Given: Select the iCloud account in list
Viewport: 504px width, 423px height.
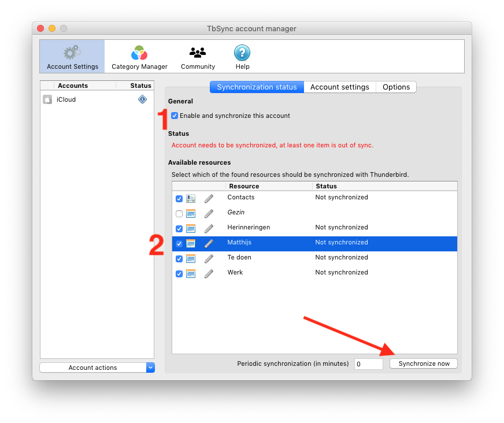Looking at the screenshot, I should (x=66, y=99).
